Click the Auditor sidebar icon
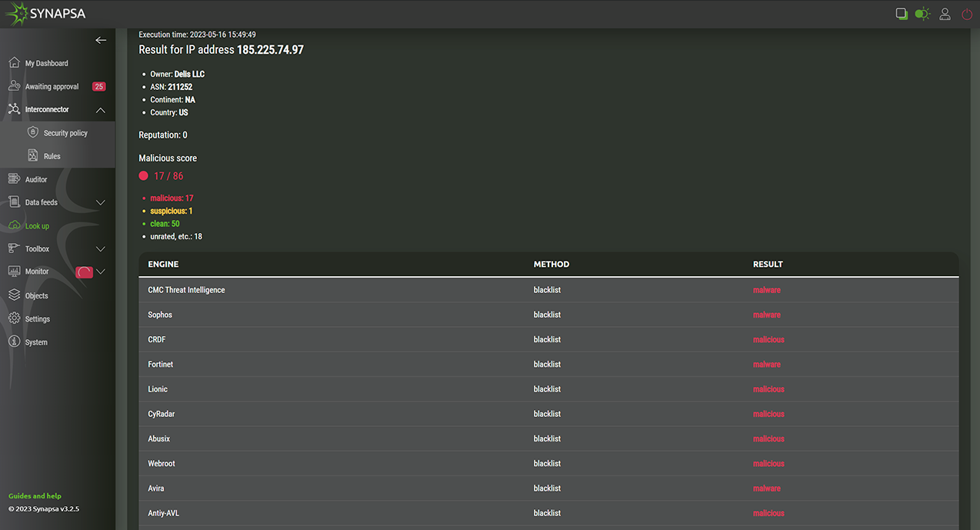Image resolution: width=980 pixels, height=530 pixels. pyautogui.click(x=14, y=178)
